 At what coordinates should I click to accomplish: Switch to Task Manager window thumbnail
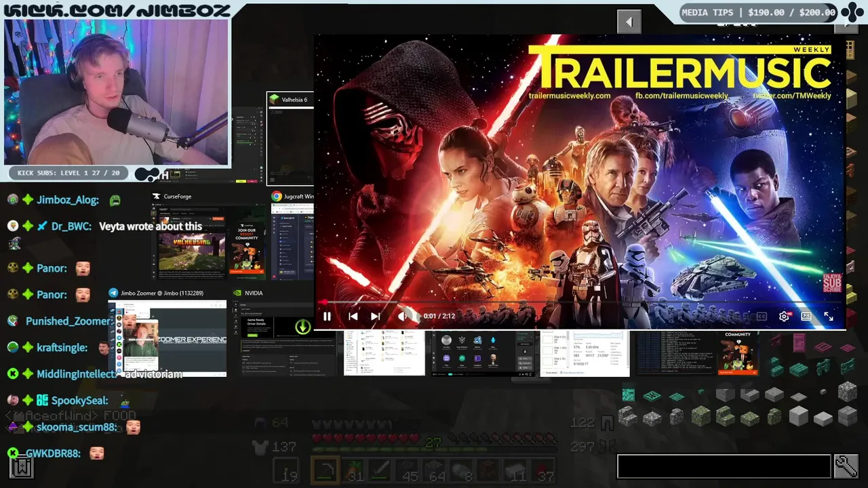585,353
